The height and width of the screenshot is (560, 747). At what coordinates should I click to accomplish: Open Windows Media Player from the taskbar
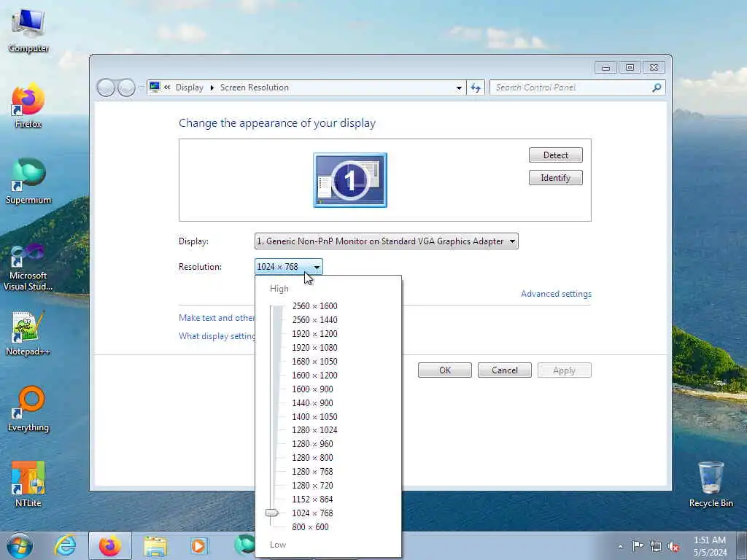click(198, 545)
